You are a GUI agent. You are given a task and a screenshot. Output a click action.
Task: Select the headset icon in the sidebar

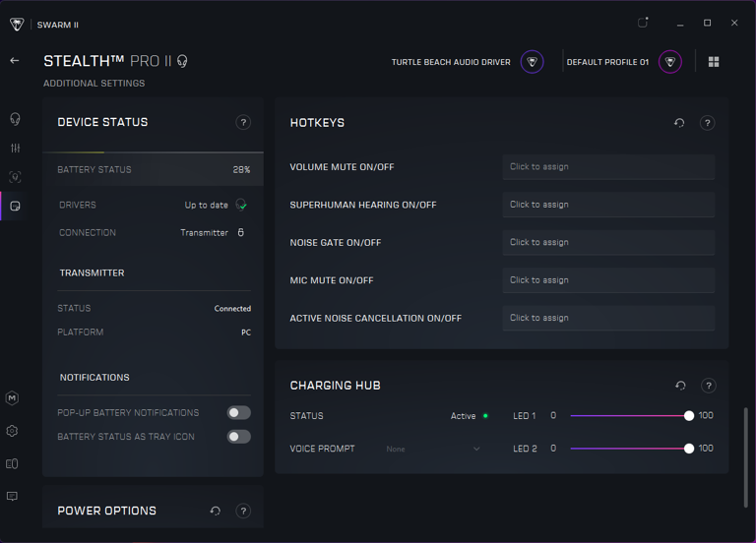tap(15, 119)
